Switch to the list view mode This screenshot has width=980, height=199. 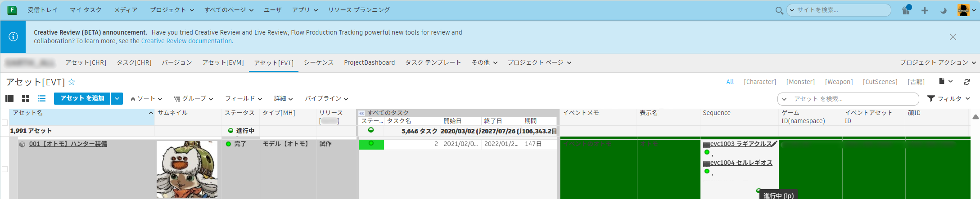42,98
